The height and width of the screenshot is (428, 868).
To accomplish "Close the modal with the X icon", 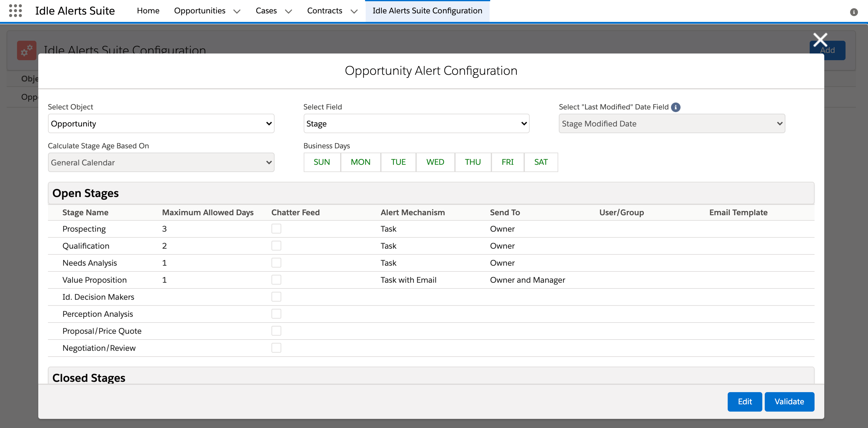I will [820, 40].
